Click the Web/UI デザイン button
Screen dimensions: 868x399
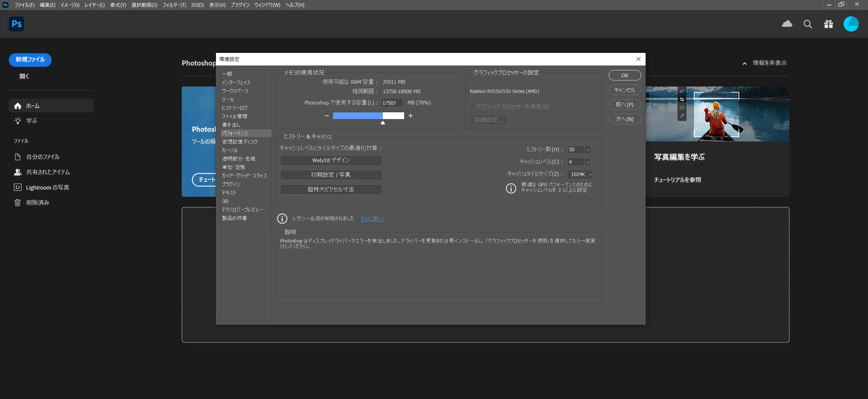click(x=331, y=160)
